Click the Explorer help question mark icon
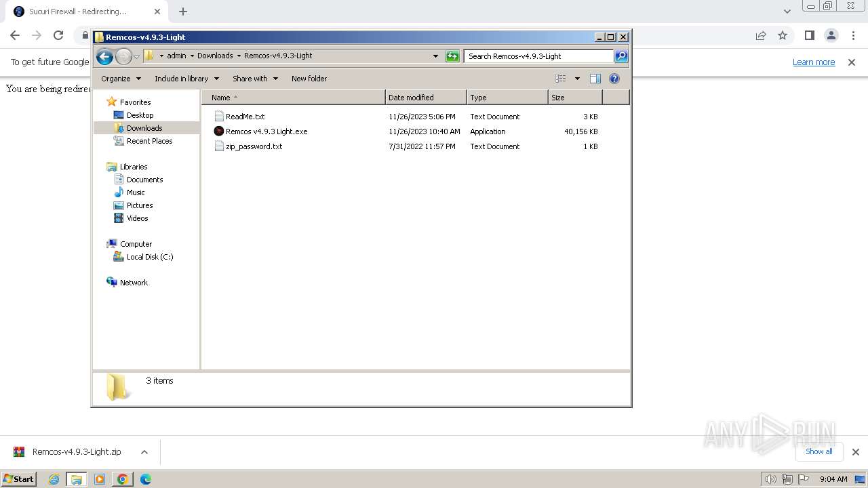Viewport: 868px width, 488px height. click(614, 79)
